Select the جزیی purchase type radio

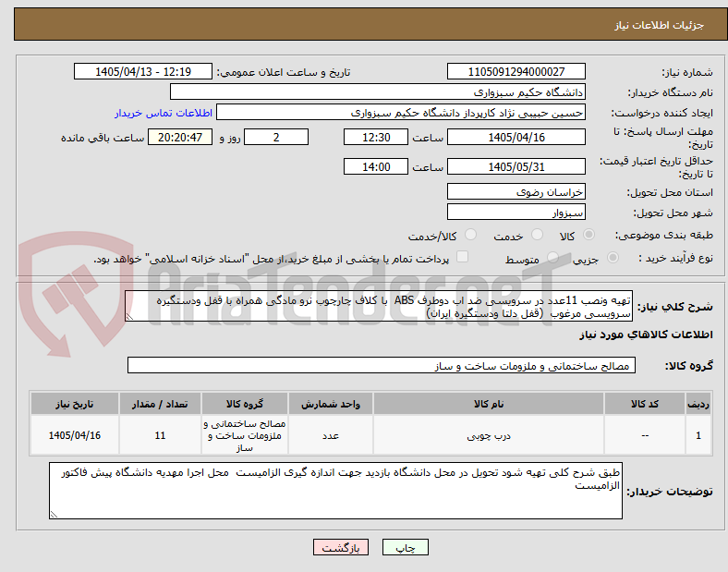tap(613, 258)
